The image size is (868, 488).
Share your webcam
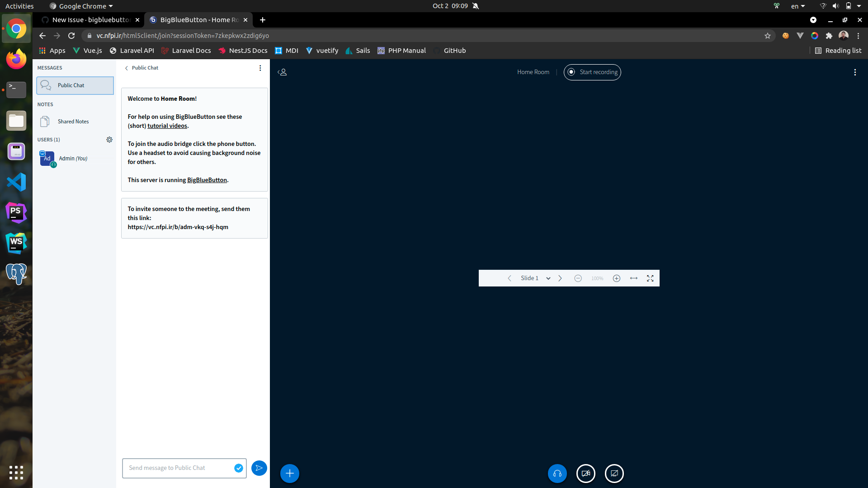pyautogui.click(x=585, y=473)
